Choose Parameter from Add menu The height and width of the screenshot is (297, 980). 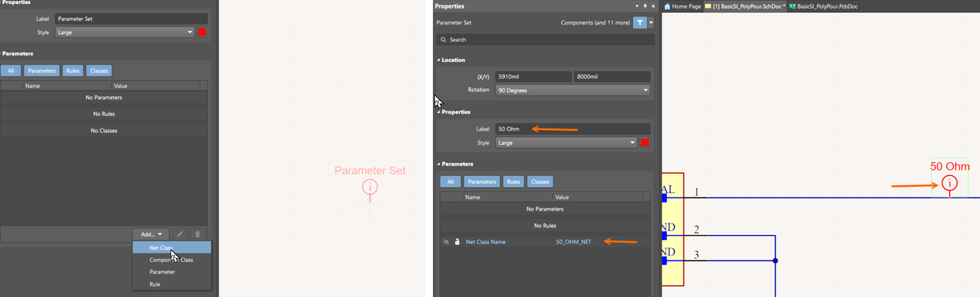[172, 272]
